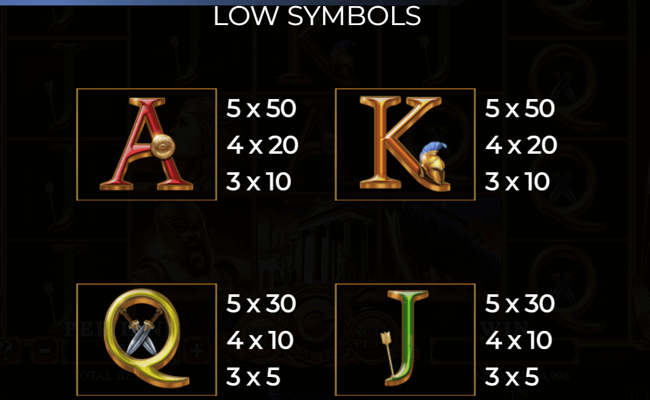650x400 pixels.
Task: Click the Ace 5 x 50 payout
Action: (x=261, y=109)
